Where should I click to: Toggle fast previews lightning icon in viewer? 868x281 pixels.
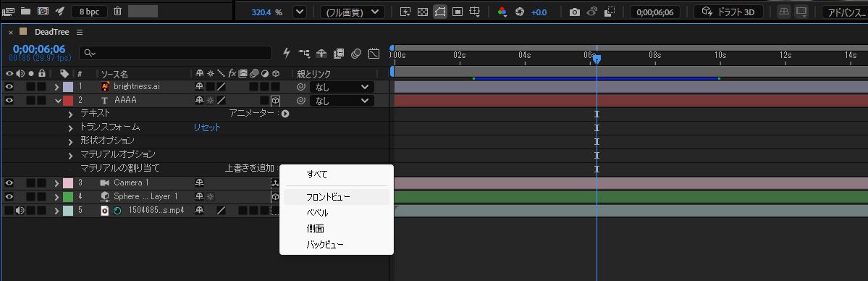point(405,12)
